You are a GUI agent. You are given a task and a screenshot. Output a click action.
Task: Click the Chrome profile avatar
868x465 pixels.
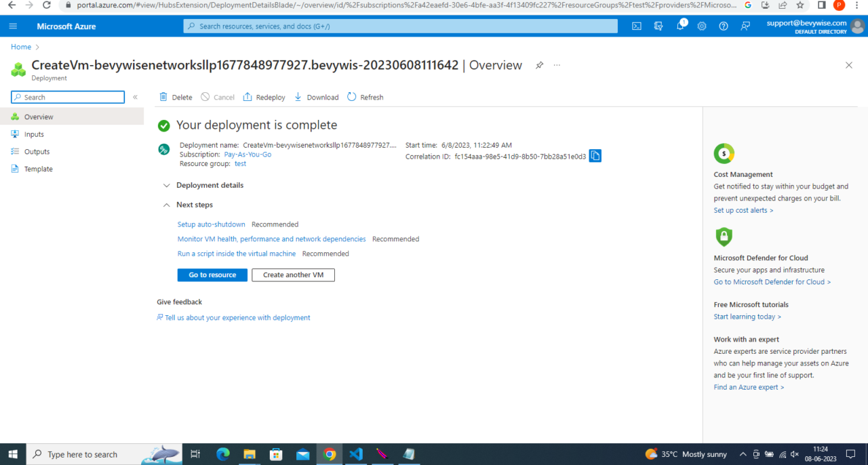pyautogui.click(x=839, y=5)
